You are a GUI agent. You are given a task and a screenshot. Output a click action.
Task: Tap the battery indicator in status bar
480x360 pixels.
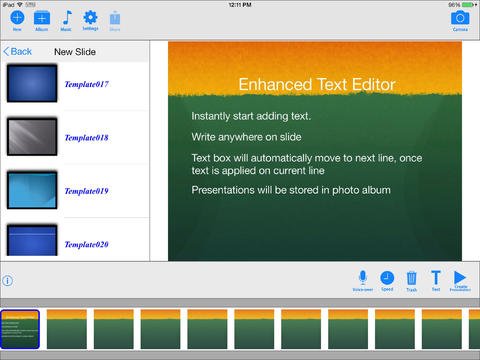pos(469,5)
